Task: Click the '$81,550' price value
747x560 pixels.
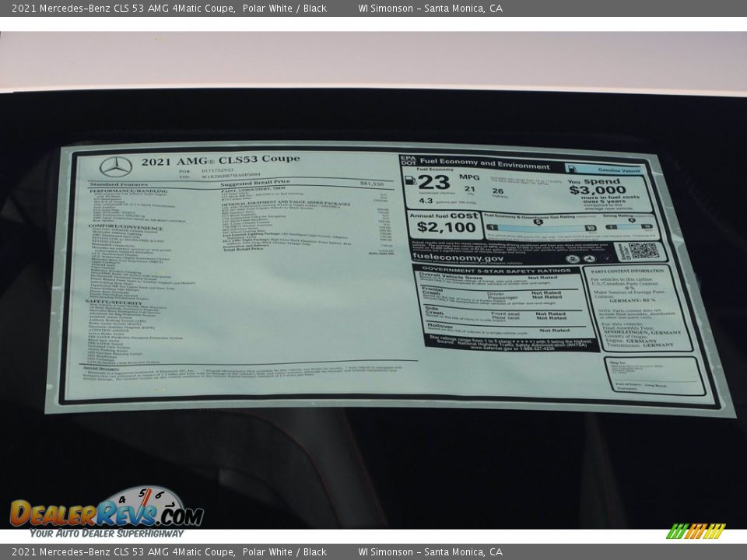Action: click(372, 184)
